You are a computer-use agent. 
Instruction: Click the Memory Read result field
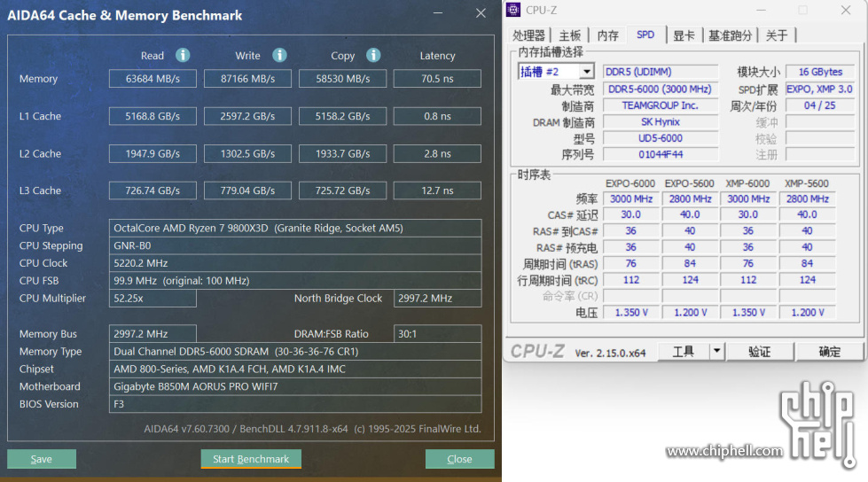tap(152, 79)
